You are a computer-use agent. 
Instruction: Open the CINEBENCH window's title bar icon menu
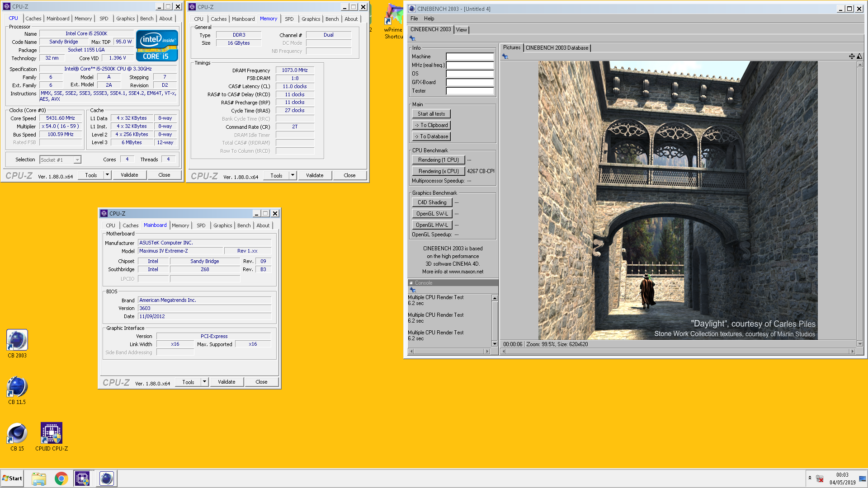[412, 9]
